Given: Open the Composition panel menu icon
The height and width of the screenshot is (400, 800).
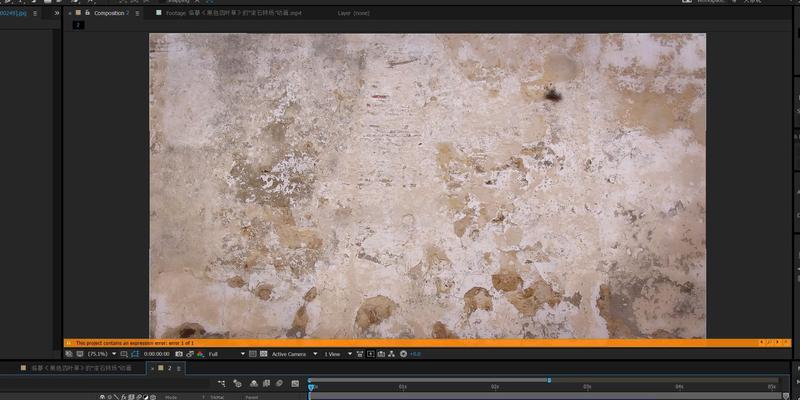Looking at the screenshot, I should (135, 13).
